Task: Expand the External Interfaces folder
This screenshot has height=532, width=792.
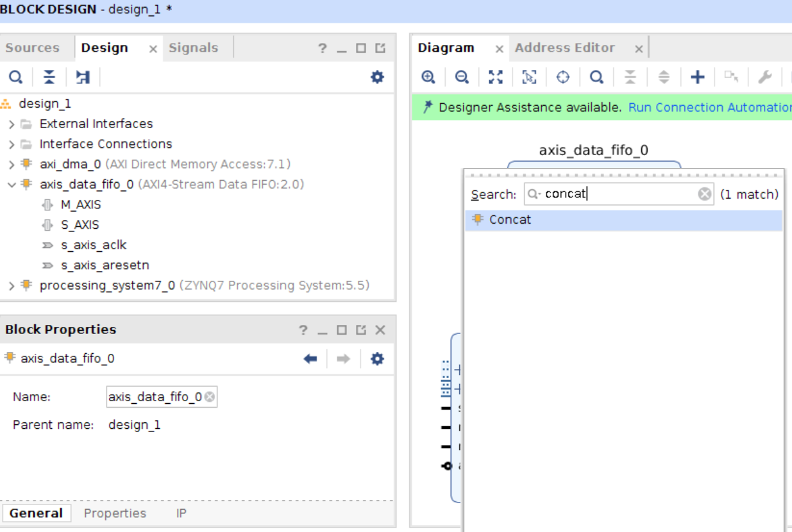Action: (x=10, y=123)
